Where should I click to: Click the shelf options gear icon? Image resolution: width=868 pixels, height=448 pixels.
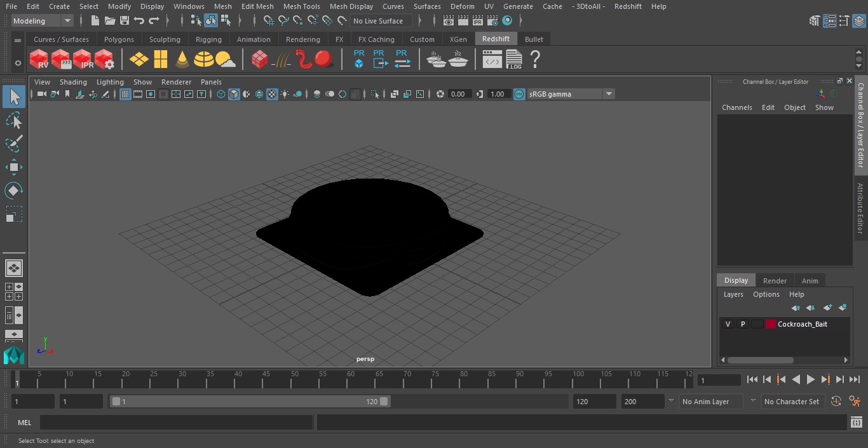point(18,63)
